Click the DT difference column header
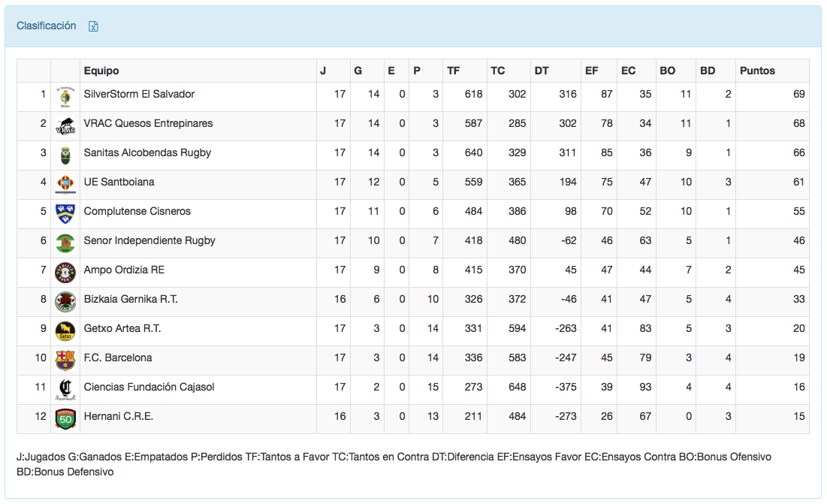Viewport: 827px width, 504px height. click(542, 71)
